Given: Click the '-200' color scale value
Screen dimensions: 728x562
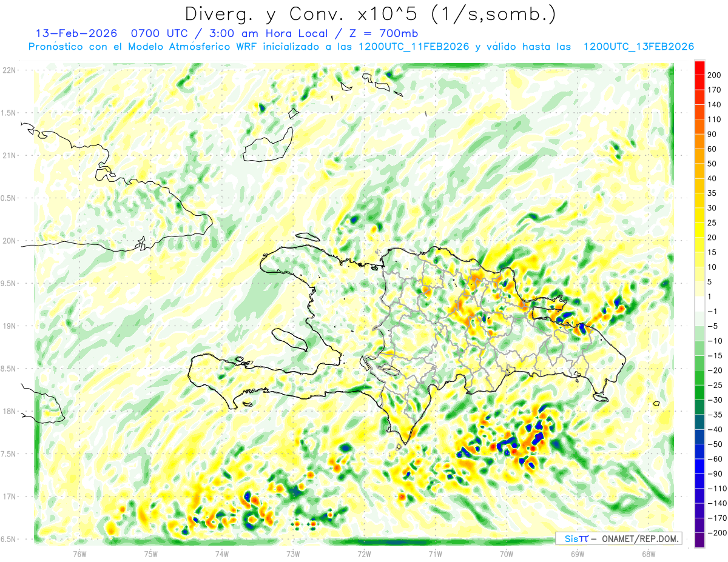Looking at the screenshot, I should [716, 533].
